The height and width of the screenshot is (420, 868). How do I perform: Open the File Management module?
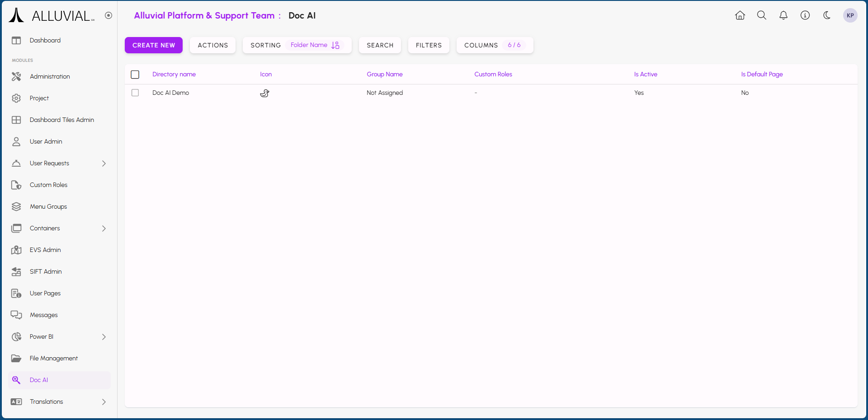click(x=53, y=359)
